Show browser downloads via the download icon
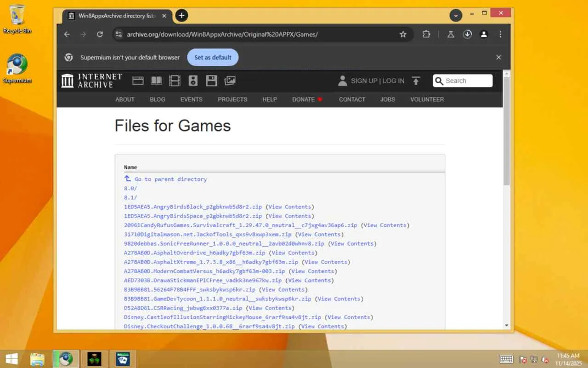This screenshot has height=368, width=588. (x=467, y=34)
